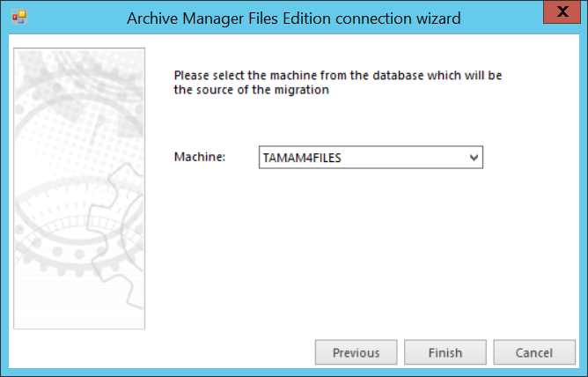
Task: Click "the source of the migration" text line
Action: coord(252,90)
